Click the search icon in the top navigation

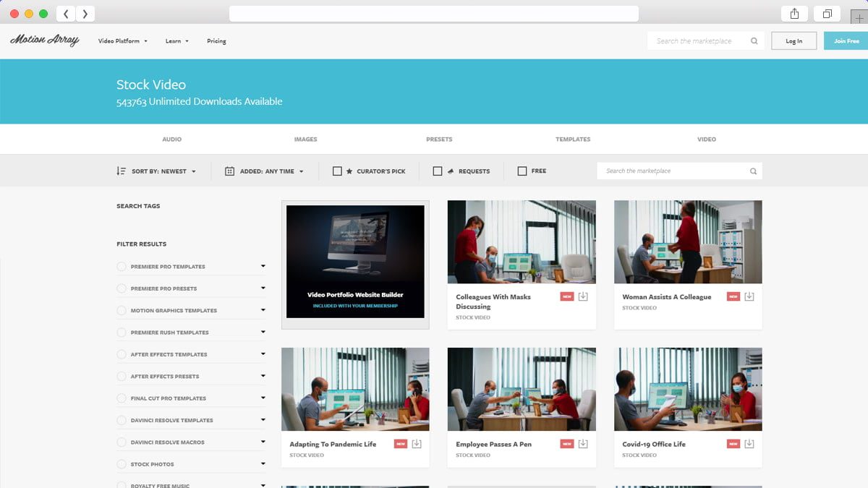click(753, 40)
